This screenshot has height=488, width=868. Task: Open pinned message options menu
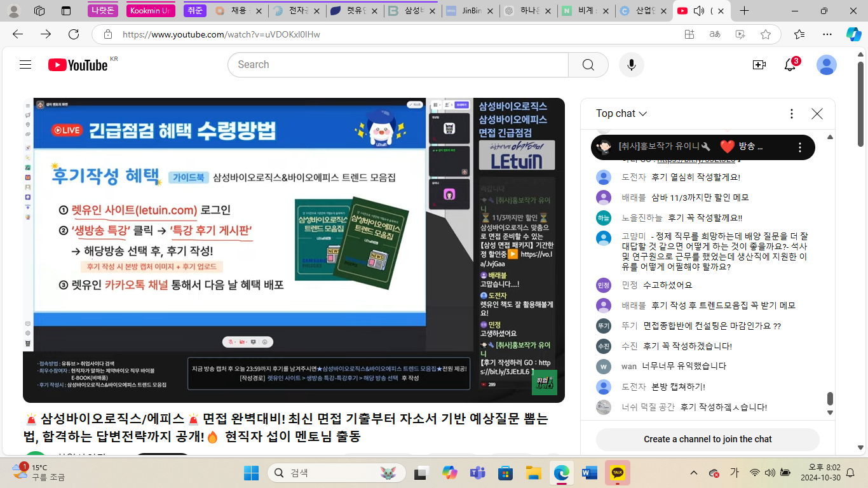[800, 147]
